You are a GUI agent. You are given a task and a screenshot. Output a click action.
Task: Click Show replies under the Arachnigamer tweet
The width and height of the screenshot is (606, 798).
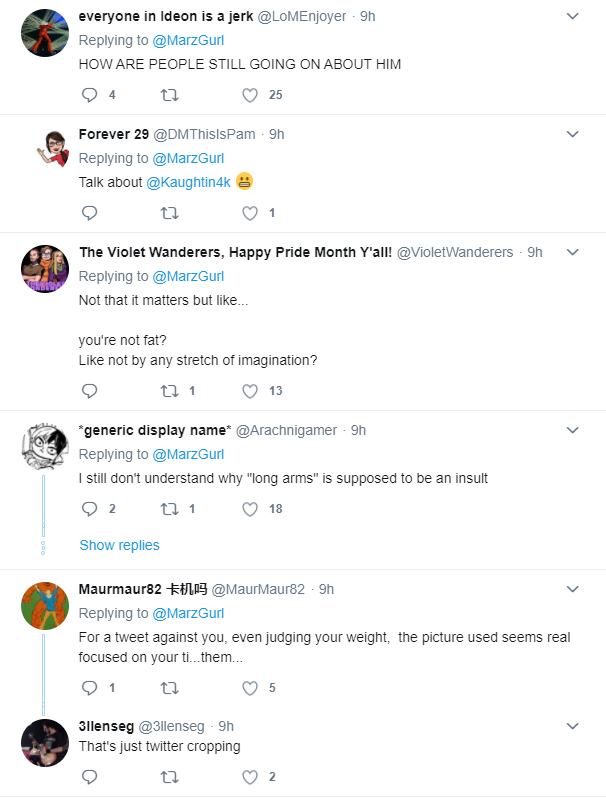tap(120, 545)
